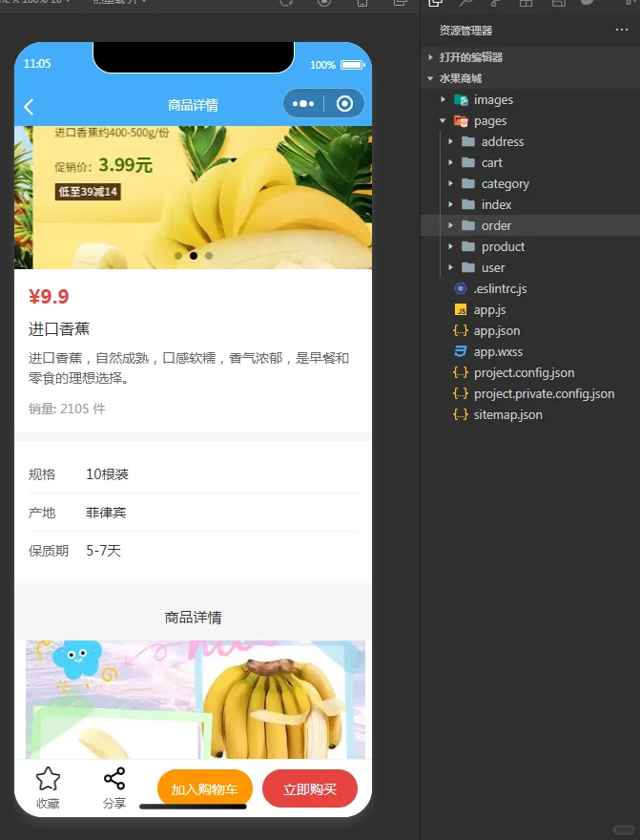This screenshot has height=840, width=640.
Task: Click the 资源管理器 panel title
Action: [x=465, y=31]
